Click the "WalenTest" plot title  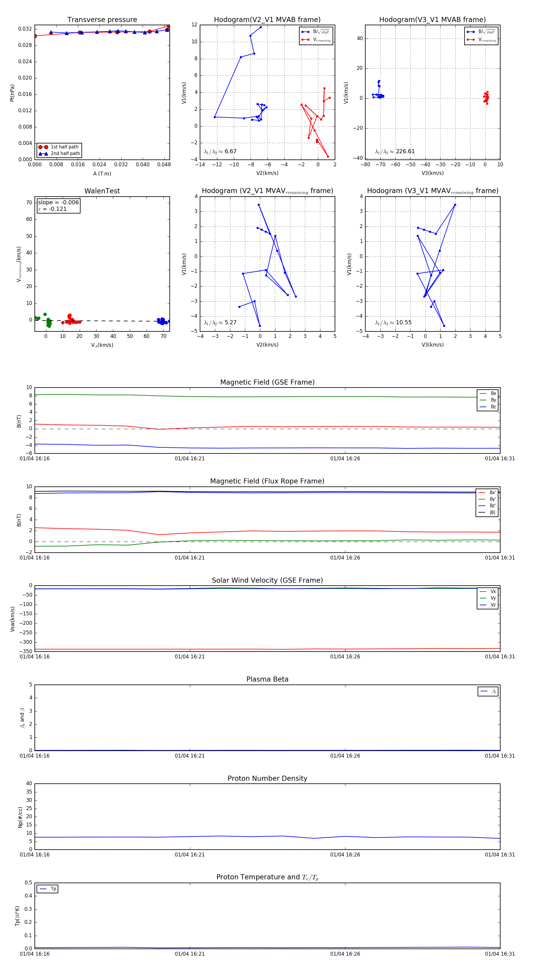pyautogui.click(x=102, y=191)
